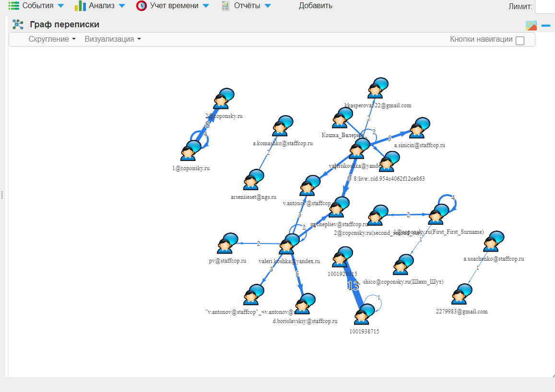The image size is (555, 392).
Task: Open the Отчёты menu
Action: [x=246, y=6]
